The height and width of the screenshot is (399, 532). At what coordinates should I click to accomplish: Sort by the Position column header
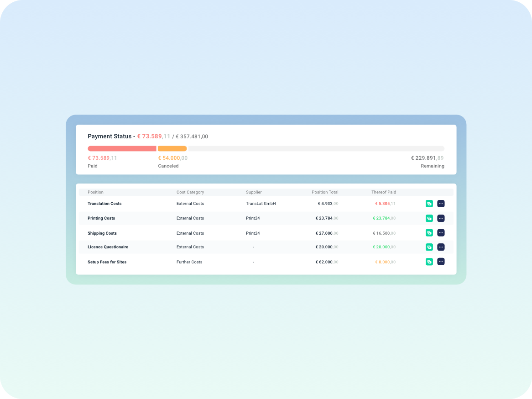[95, 192]
